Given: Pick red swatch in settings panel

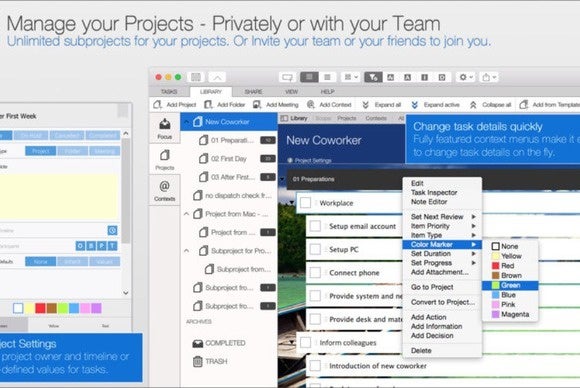Looking at the screenshot, I should (x=40, y=308).
